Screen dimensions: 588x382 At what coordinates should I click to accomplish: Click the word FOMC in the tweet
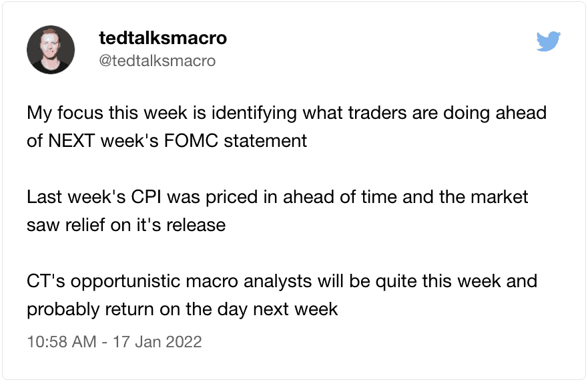191,141
